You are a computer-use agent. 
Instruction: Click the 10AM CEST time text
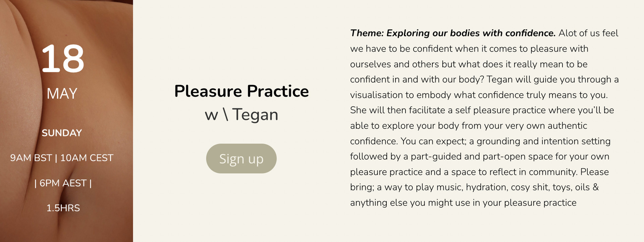click(87, 158)
